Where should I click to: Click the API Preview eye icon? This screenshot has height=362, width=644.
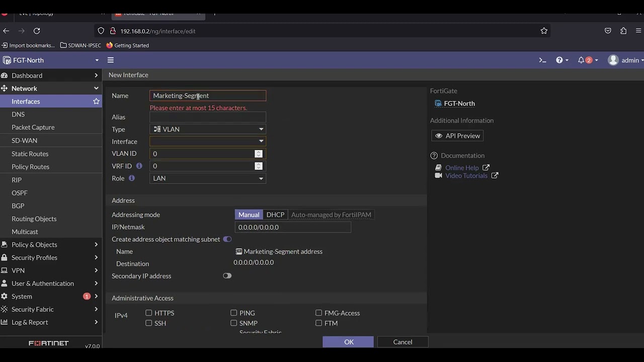point(439,136)
